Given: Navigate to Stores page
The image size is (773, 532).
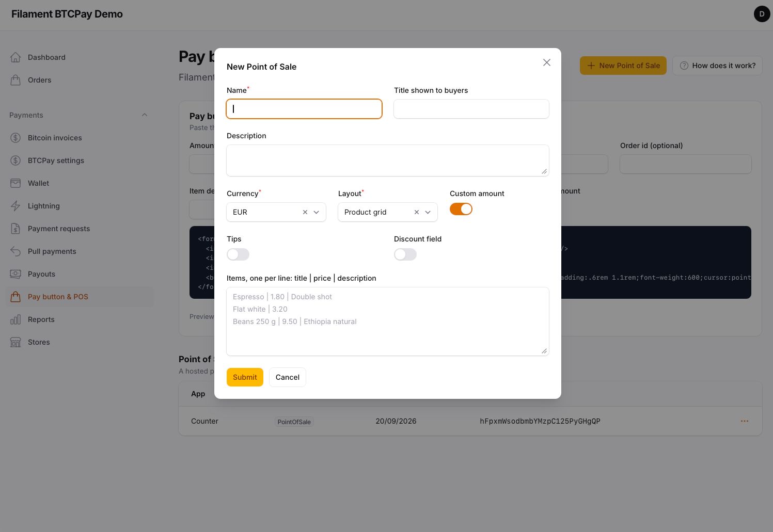Looking at the screenshot, I should (x=80, y=342).
